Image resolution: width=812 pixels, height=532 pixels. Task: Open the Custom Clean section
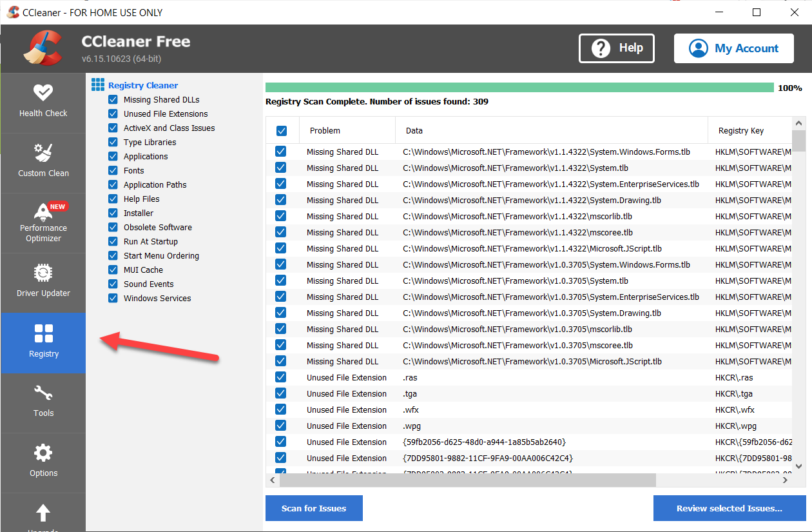(43, 163)
